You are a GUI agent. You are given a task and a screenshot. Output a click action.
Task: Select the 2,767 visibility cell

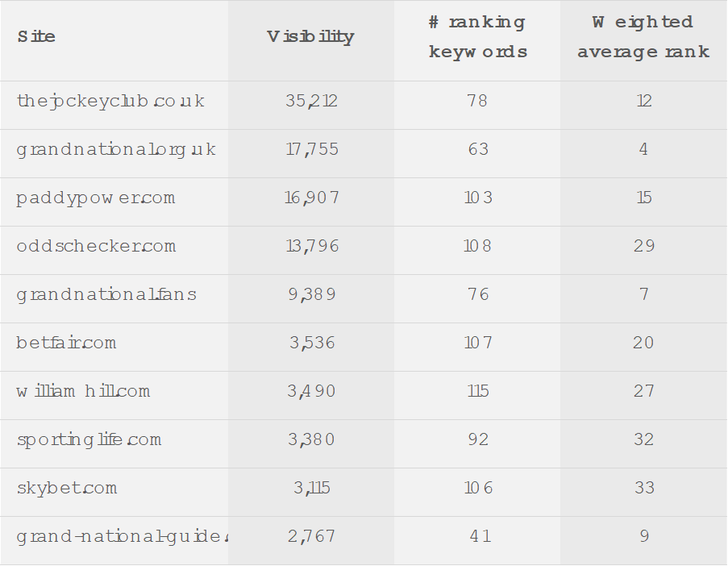(311, 537)
